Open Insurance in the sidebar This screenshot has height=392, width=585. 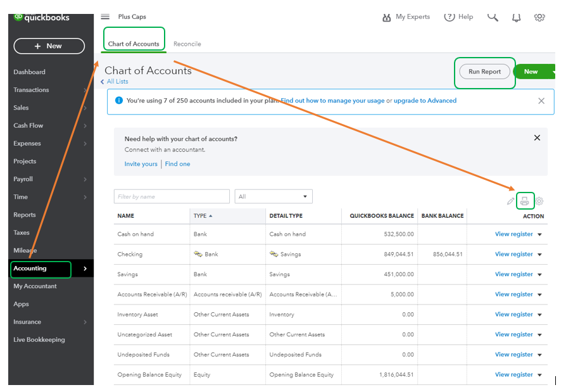click(x=27, y=322)
